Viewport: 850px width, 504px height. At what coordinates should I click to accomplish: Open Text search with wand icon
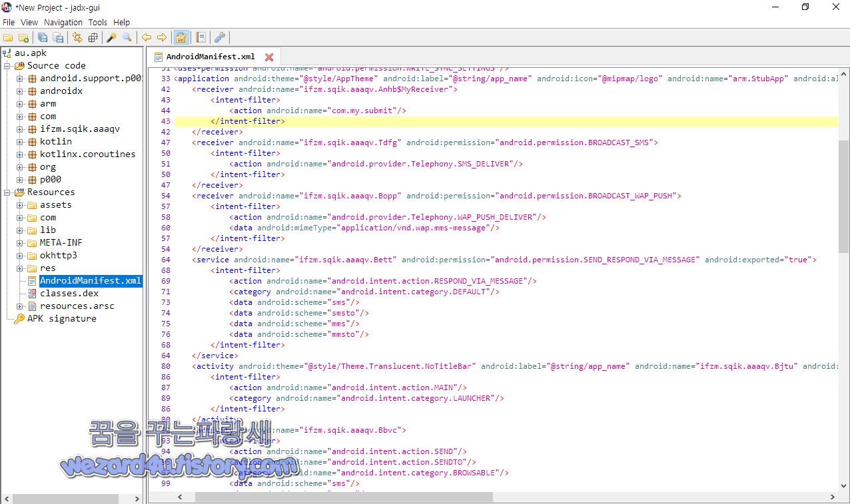(x=111, y=37)
